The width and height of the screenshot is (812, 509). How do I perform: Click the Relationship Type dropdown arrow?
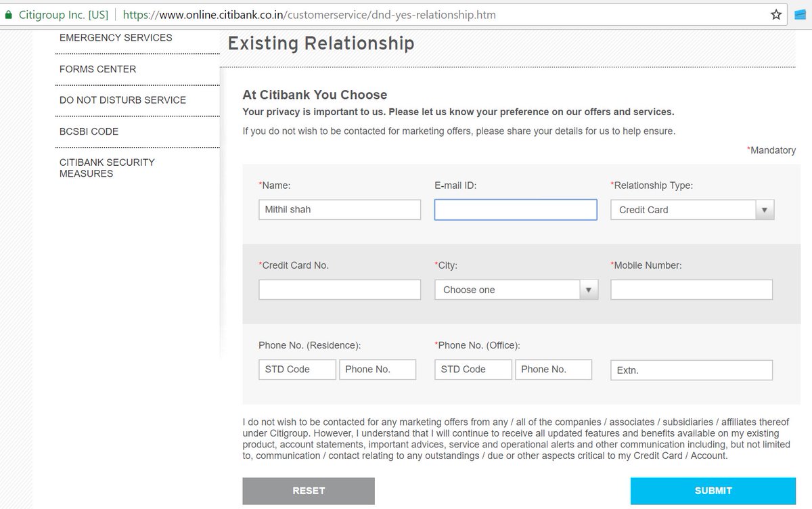point(765,210)
